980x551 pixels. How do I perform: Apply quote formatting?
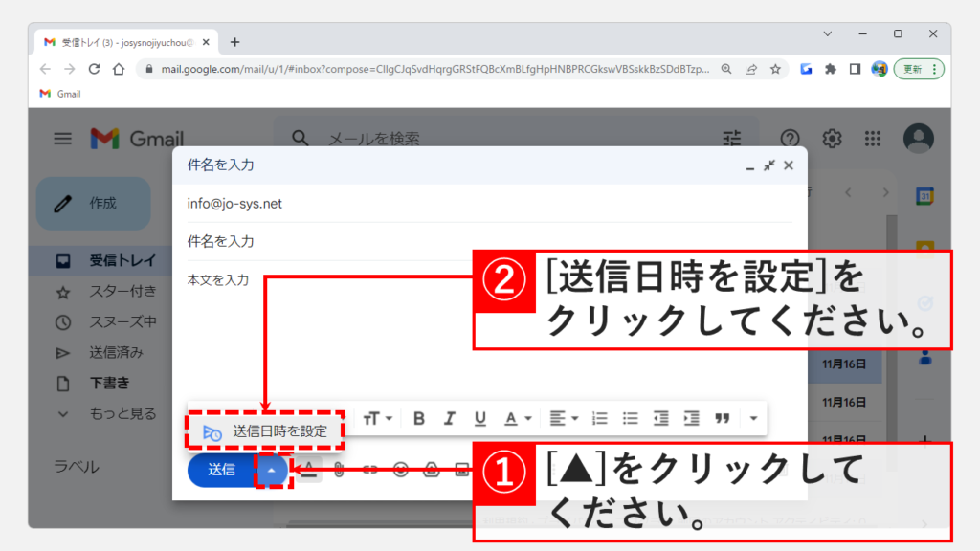click(x=723, y=419)
